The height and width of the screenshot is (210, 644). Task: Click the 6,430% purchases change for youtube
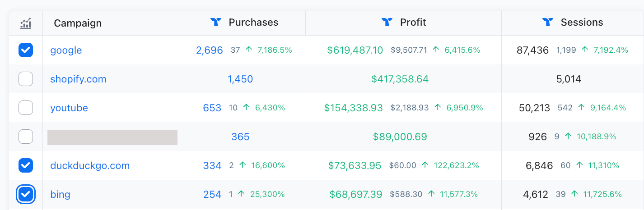[270, 108]
